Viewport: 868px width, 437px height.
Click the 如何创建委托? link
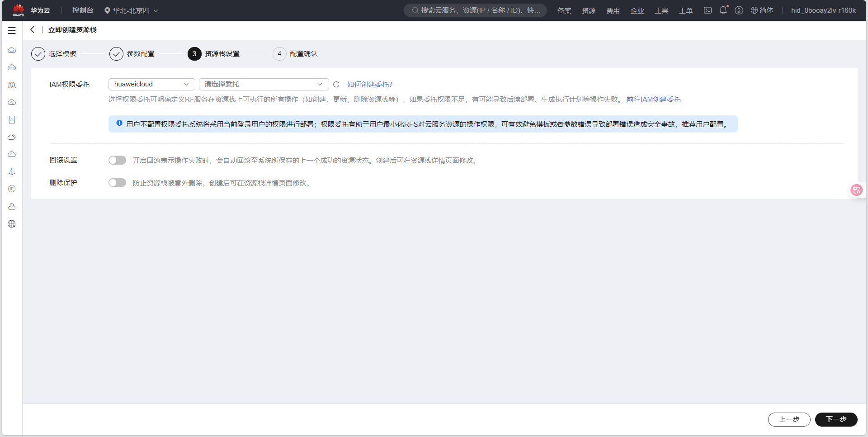click(370, 85)
